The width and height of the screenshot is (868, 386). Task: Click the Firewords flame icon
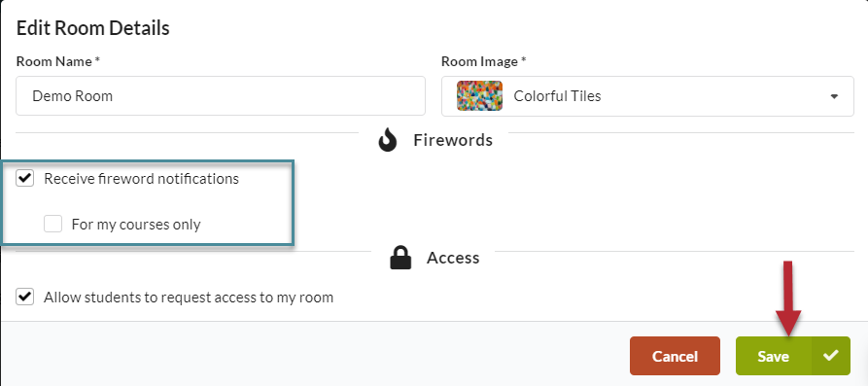click(388, 140)
